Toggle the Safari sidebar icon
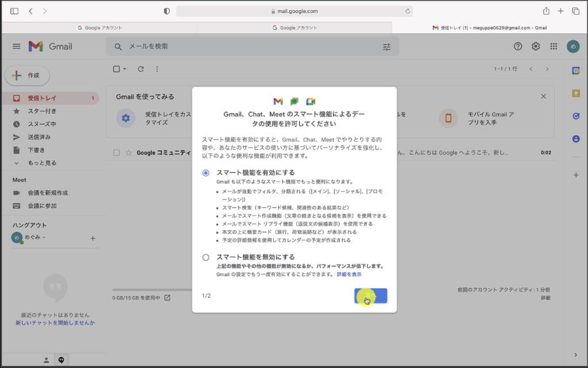The width and height of the screenshot is (588, 368). point(14,11)
